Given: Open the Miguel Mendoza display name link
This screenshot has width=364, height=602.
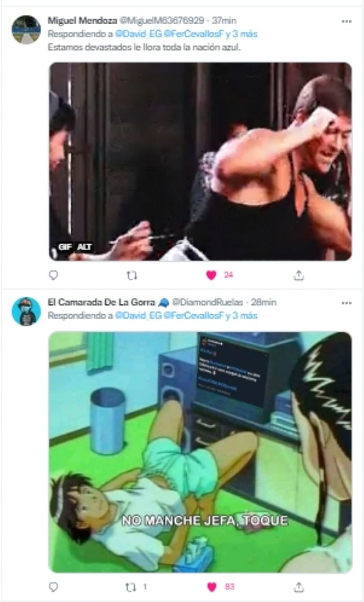Looking at the screenshot, I should pyautogui.click(x=82, y=20).
